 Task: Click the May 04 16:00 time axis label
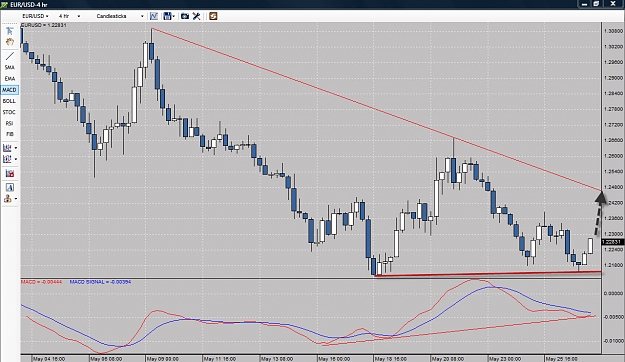tap(49, 359)
